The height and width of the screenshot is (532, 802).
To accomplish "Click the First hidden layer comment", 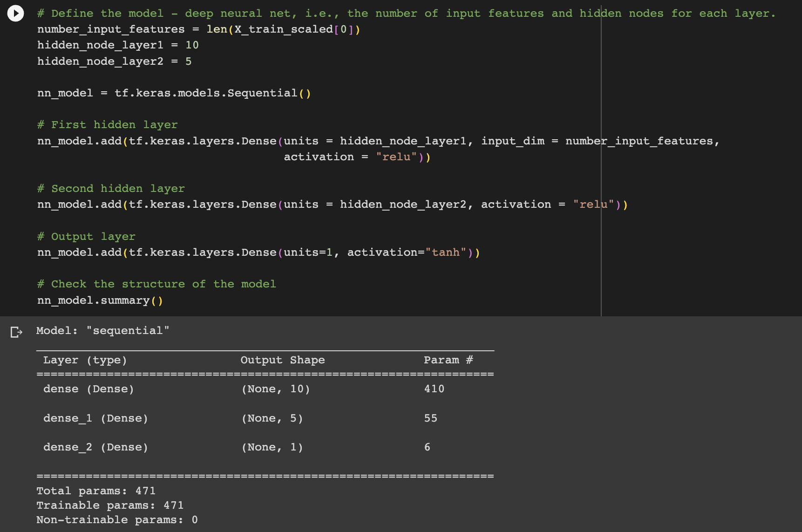I will pos(107,124).
